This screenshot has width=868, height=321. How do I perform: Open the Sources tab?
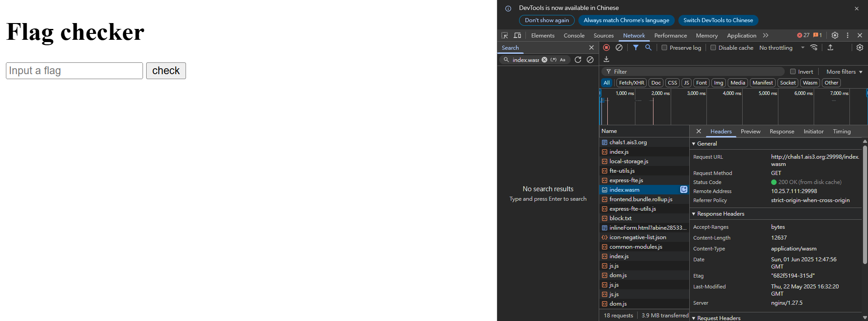[x=604, y=35]
